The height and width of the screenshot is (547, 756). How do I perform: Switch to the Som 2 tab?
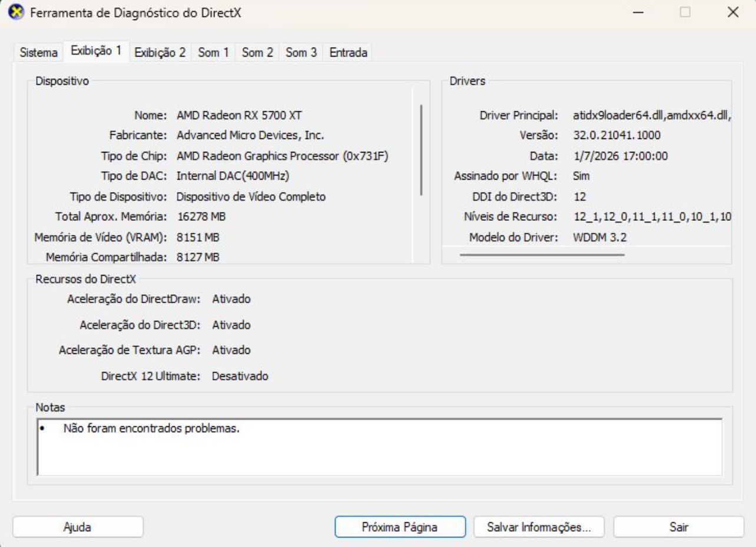(x=258, y=52)
